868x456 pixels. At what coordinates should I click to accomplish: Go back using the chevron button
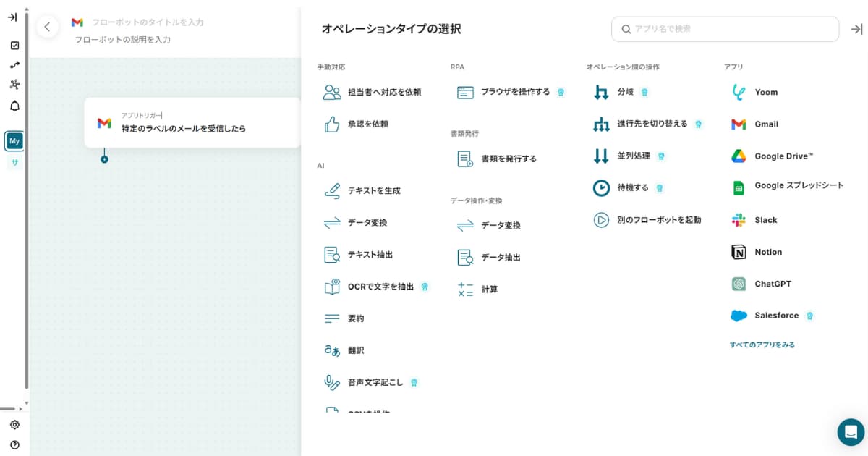[x=47, y=27]
